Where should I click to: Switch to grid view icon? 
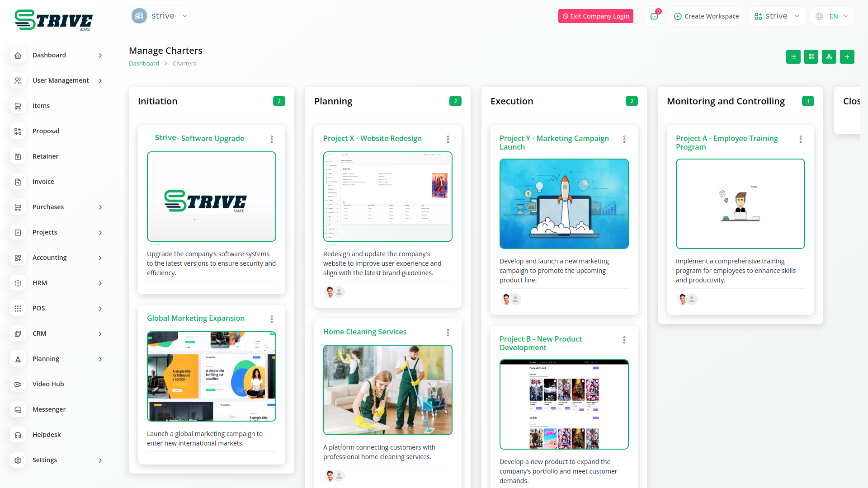pos(811,57)
